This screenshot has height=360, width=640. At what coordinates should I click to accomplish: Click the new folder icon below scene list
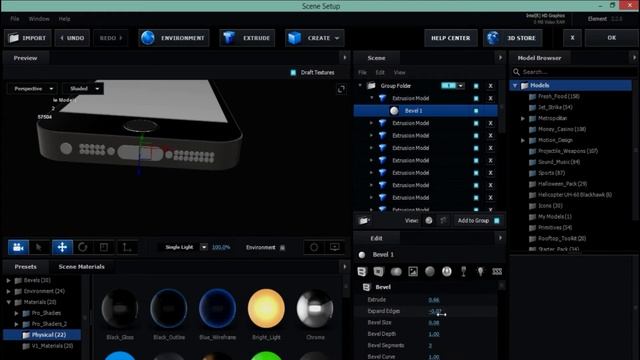pyautogui.click(x=364, y=220)
